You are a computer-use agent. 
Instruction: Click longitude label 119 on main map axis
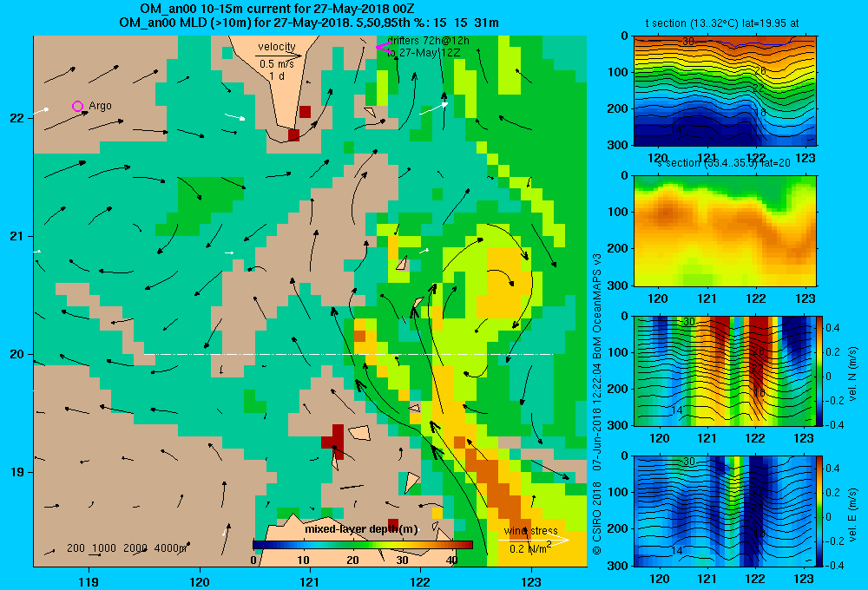(89, 581)
